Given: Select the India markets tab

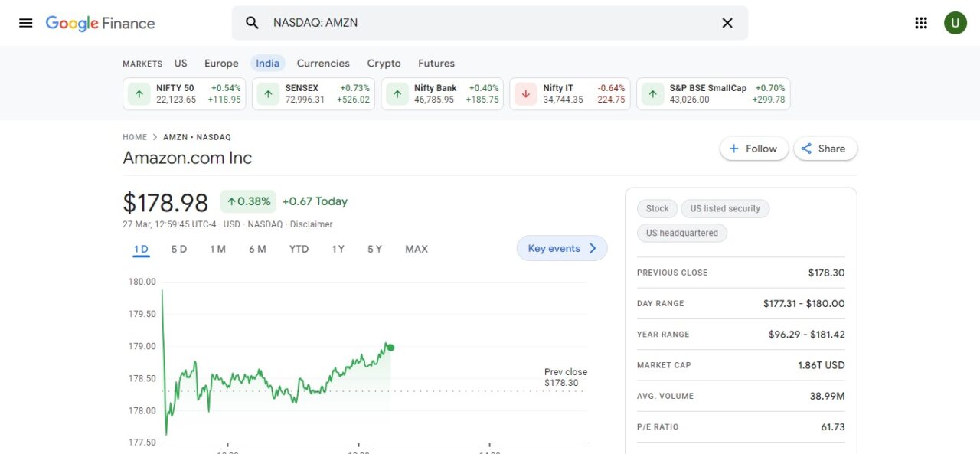Looking at the screenshot, I should pyautogui.click(x=267, y=64).
